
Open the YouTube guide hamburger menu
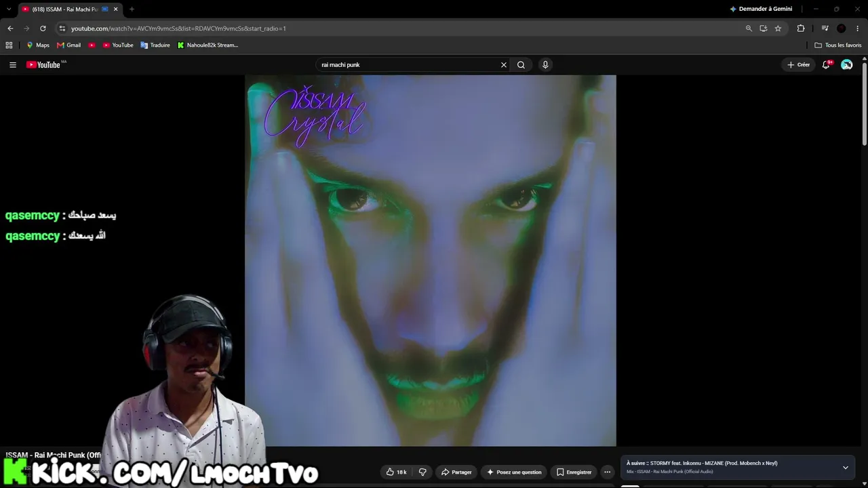coord(13,65)
